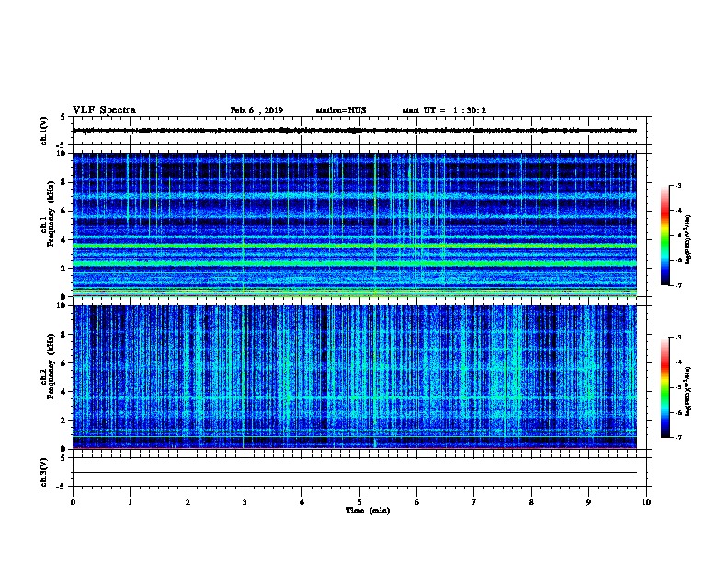Click the ch.1 voltage waveform trace
Image resolution: width=728 pixels, height=563 pixels.
(355, 131)
